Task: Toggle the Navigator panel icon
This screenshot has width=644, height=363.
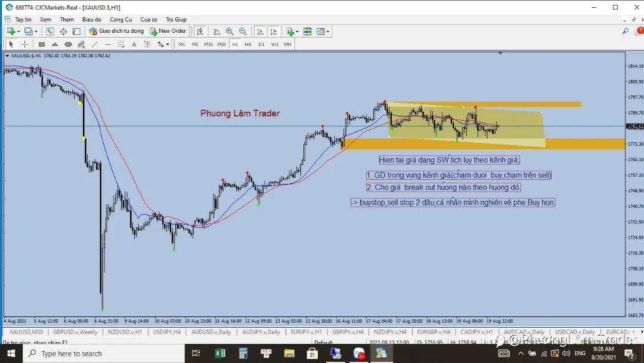Action: [76, 31]
